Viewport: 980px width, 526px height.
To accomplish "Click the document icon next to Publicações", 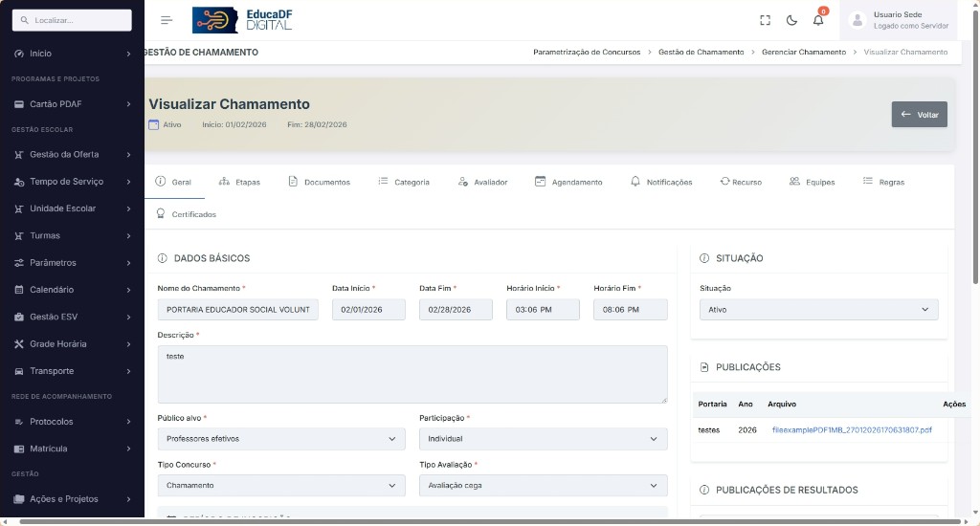I will coord(704,367).
